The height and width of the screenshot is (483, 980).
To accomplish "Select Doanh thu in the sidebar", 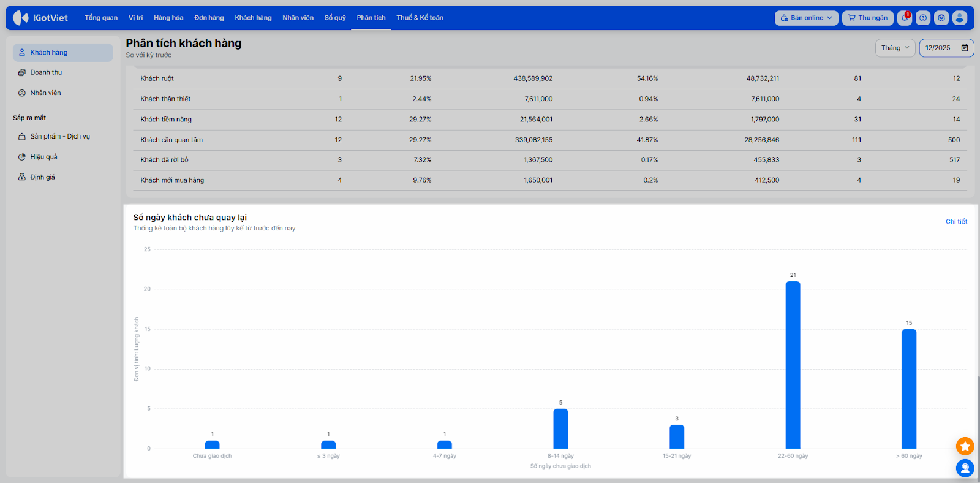I will [46, 72].
